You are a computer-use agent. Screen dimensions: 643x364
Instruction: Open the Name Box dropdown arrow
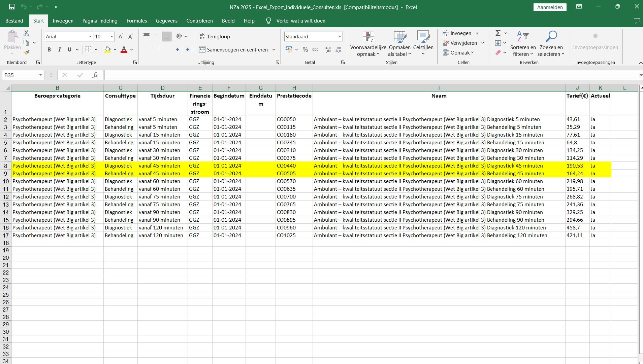pos(40,75)
